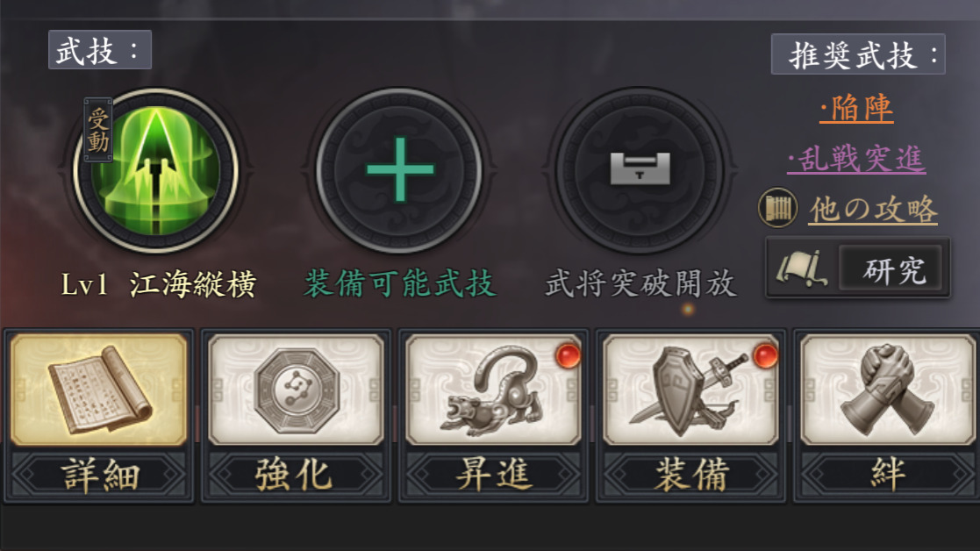The image size is (980, 551).
Task: Tap the locked skill slot icon
Action: tap(640, 170)
